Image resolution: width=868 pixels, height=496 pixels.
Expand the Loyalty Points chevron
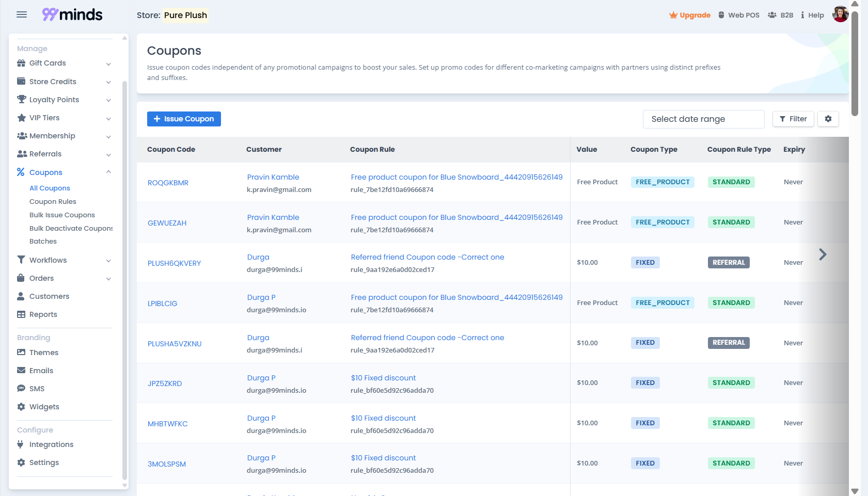tap(108, 100)
